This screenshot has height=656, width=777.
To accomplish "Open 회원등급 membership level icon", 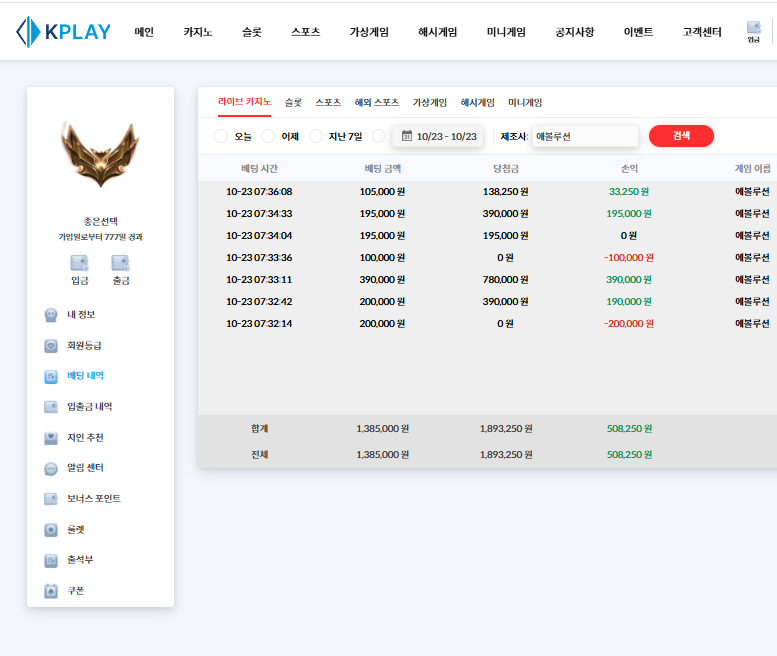I will (51, 346).
